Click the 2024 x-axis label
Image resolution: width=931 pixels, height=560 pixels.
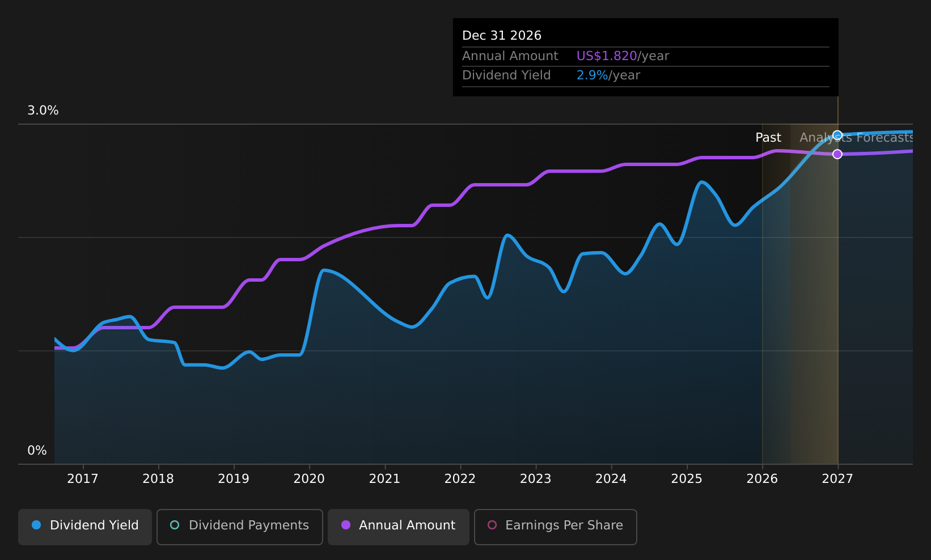611,479
